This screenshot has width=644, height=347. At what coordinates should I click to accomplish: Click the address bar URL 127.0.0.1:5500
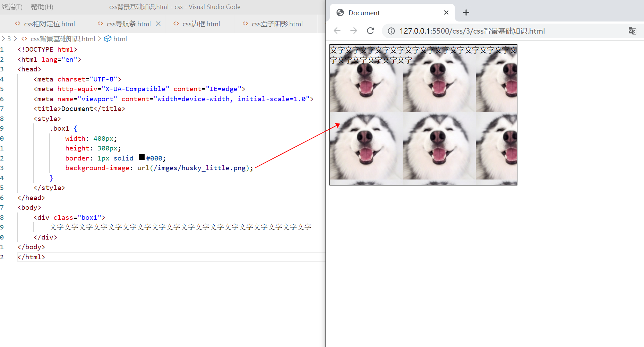(x=472, y=31)
